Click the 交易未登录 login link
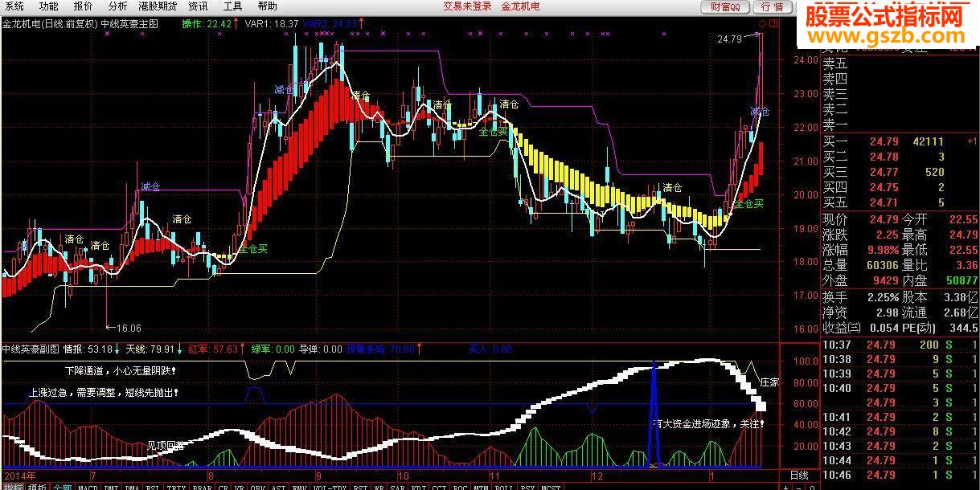 click(467, 6)
